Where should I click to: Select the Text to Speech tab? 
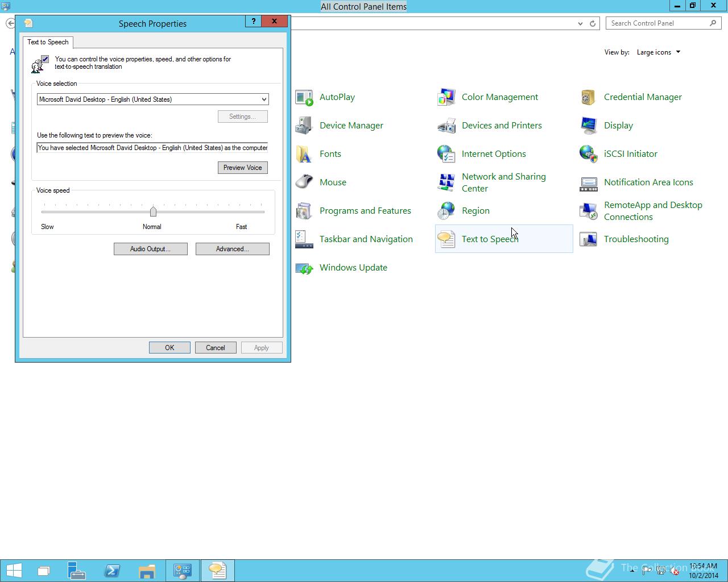click(48, 42)
